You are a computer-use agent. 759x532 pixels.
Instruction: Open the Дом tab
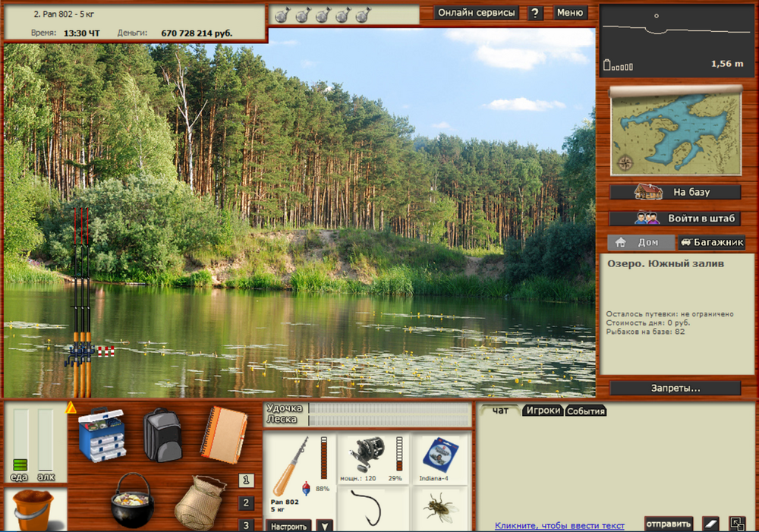pos(641,242)
